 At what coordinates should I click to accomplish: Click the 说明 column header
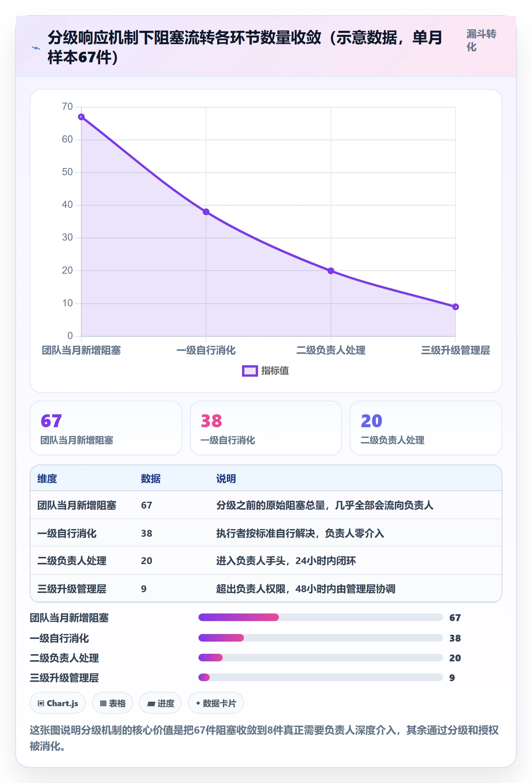[x=226, y=479]
